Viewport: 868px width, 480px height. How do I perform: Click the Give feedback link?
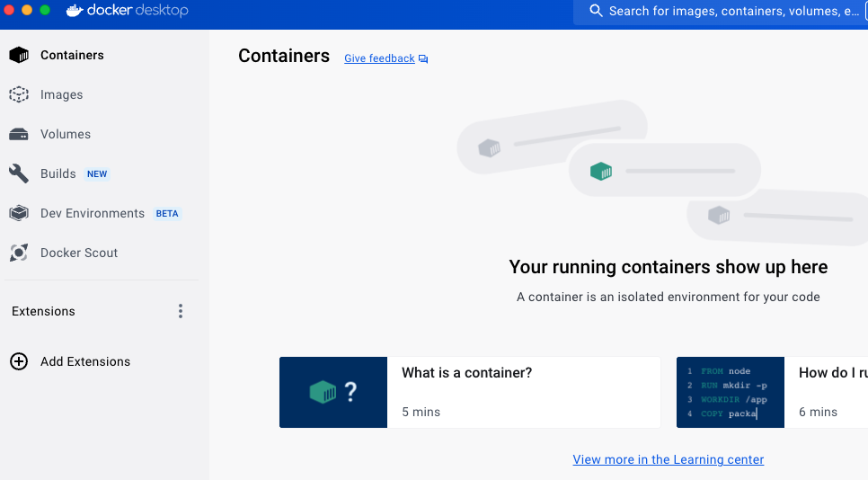[379, 58]
